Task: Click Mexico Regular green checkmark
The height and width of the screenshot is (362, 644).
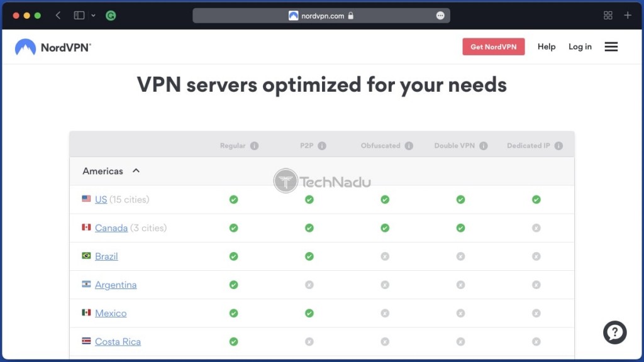Action: point(234,313)
